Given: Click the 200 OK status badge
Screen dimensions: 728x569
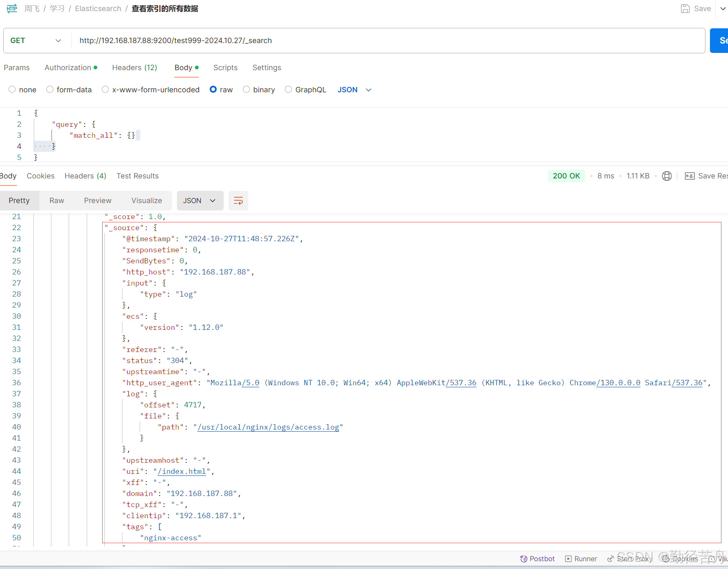Looking at the screenshot, I should point(566,176).
